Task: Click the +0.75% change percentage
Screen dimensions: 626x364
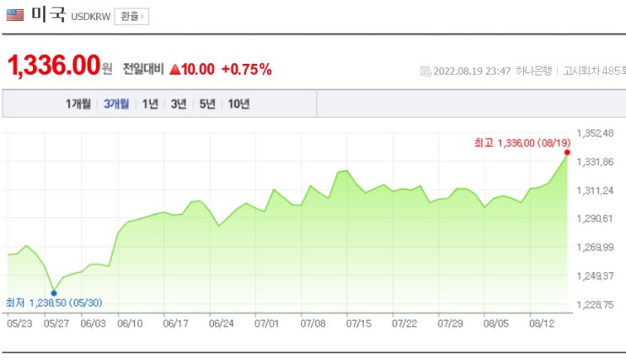Action: [246, 69]
